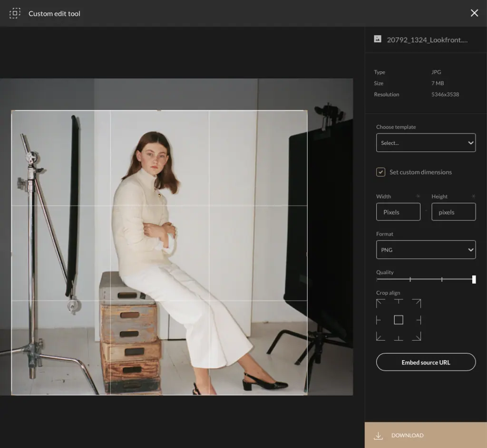
Task: Click the right edge crop handle
Action: [307, 254]
